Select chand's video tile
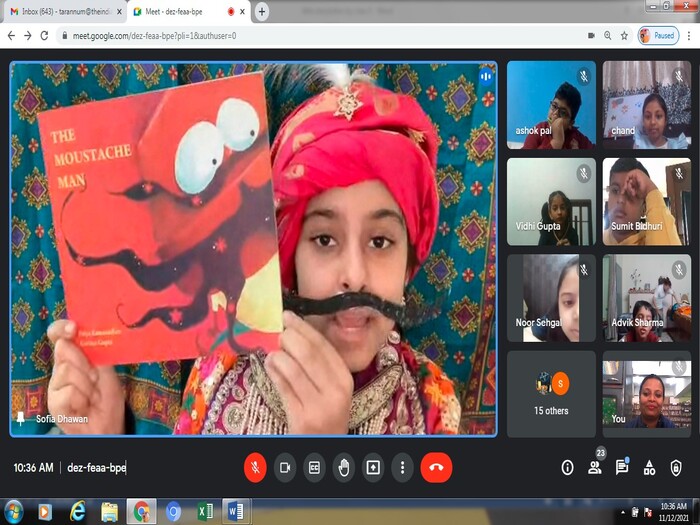 point(647,105)
